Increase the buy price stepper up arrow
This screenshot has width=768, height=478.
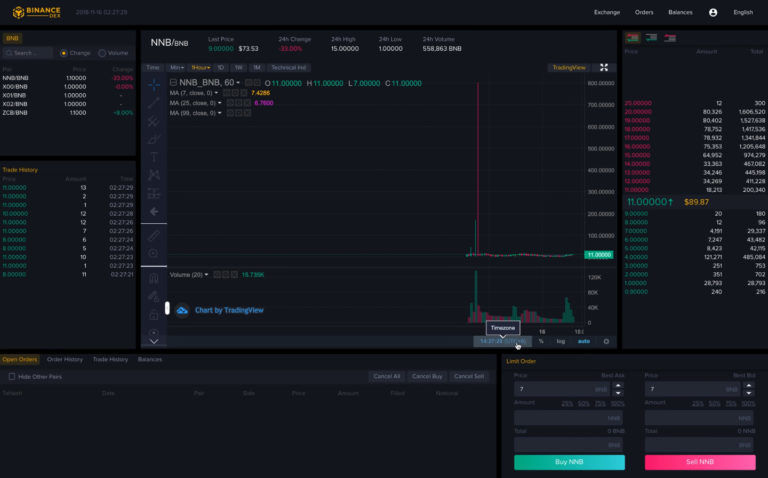618,385
